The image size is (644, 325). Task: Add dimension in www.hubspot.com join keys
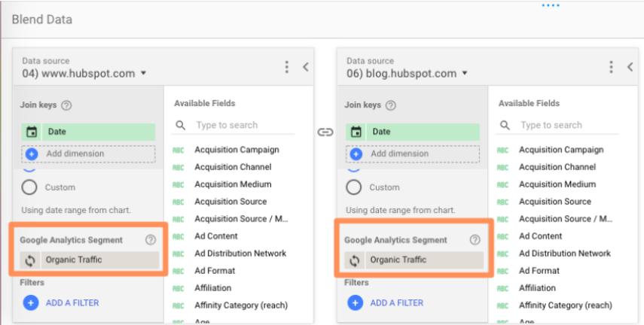(x=88, y=154)
